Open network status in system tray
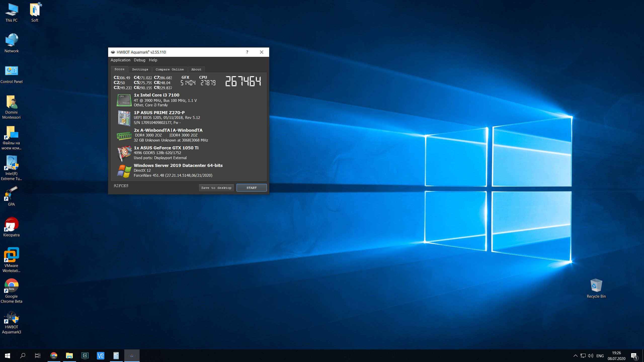Viewport: 644px width, 362px height. click(583, 355)
